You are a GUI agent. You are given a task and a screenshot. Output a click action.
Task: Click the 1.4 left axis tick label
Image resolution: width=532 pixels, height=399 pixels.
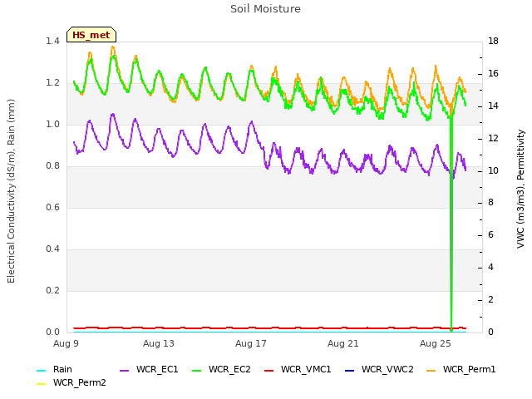[x=52, y=41]
